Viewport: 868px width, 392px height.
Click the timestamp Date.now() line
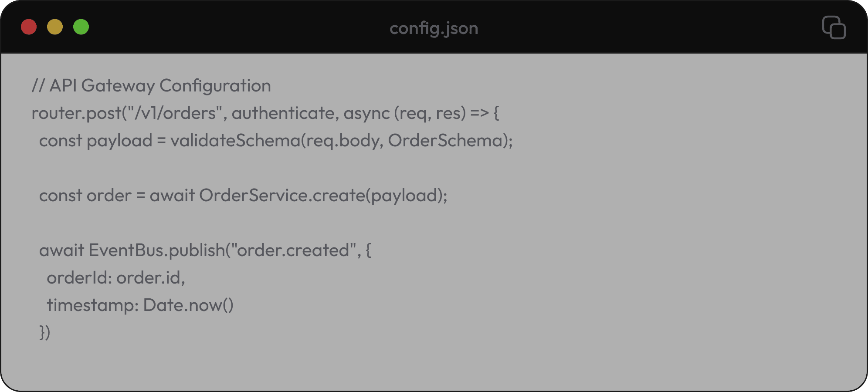[x=140, y=305]
